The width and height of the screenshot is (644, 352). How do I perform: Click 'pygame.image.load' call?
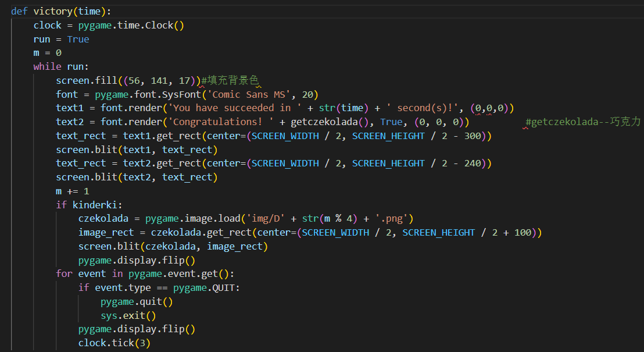[x=192, y=218]
